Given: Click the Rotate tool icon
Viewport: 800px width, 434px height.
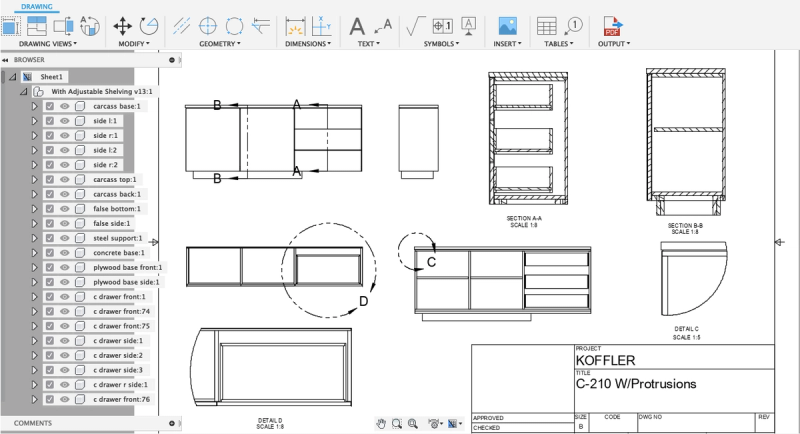Looking at the screenshot, I should coord(148,26).
